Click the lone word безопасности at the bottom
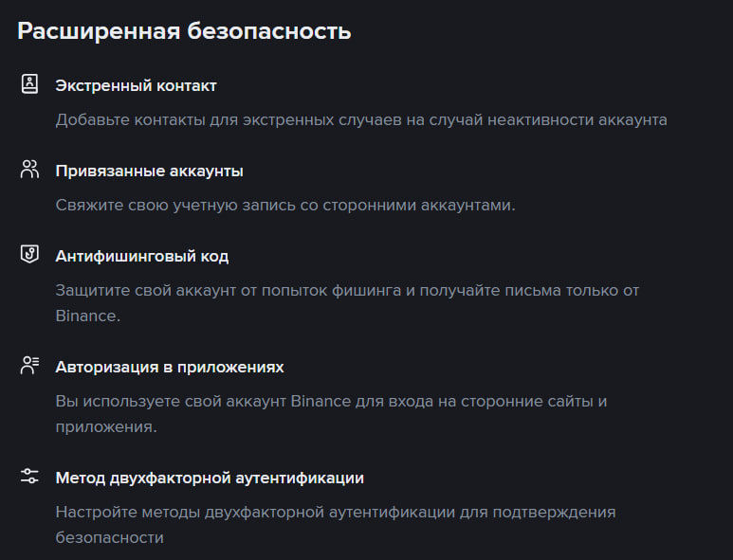733x560 pixels. [x=109, y=537]
